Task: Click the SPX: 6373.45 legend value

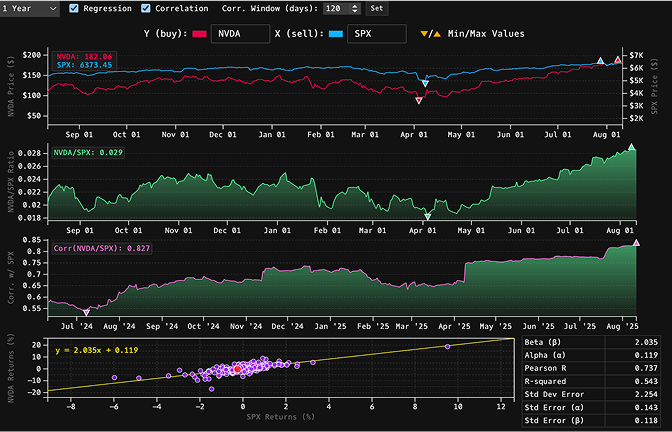Action: tap(84, 65)
